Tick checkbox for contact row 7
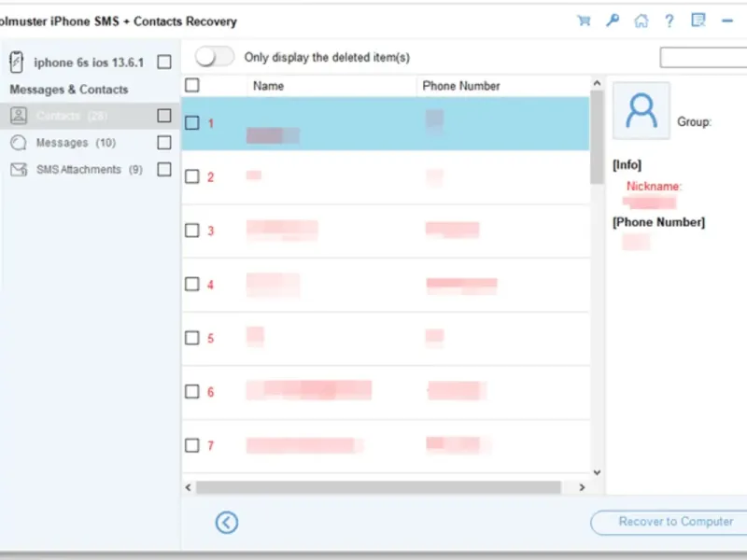This screenshot has height=560, width=747. coord(192,446)
